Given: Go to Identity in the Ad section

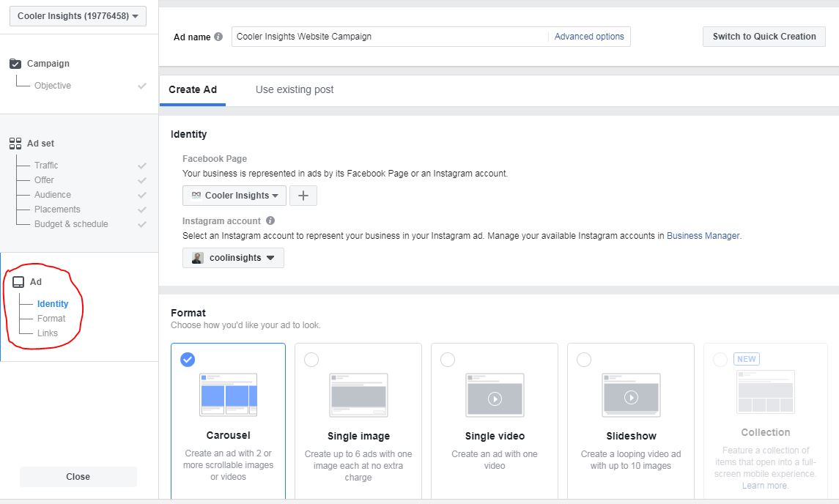Looking at the screenshot, I should coord(53,304).
